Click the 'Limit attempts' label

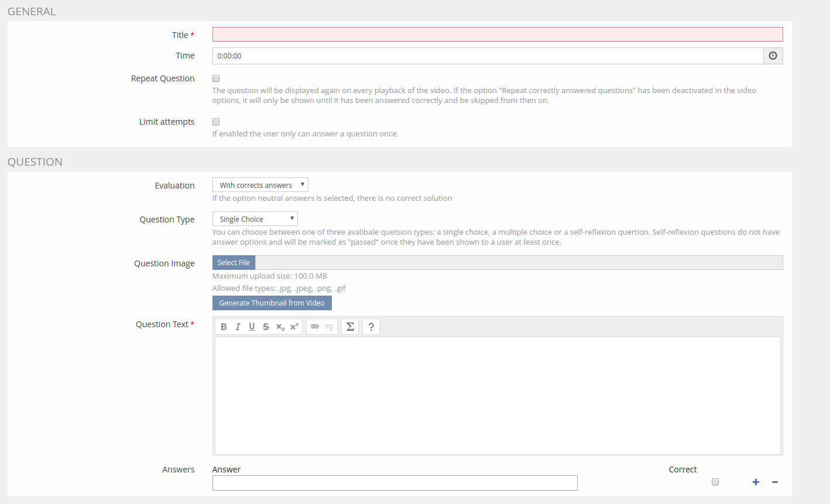click(167, 122)
